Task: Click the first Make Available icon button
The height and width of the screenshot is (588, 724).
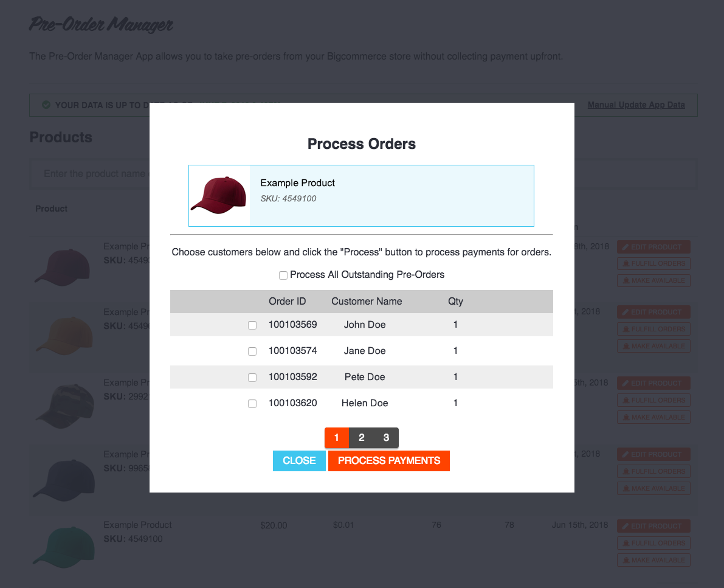Action: [626, 280]
